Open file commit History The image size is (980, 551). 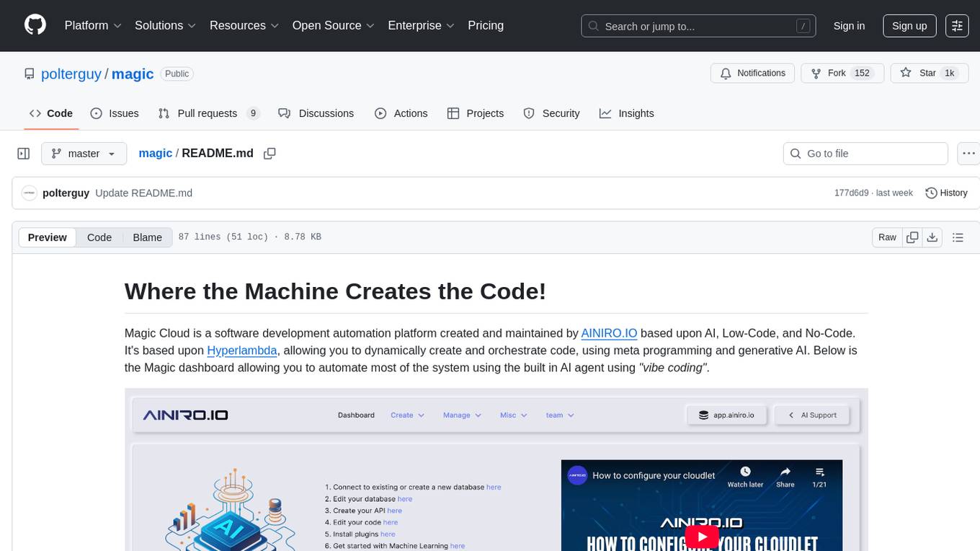[946, 193]
